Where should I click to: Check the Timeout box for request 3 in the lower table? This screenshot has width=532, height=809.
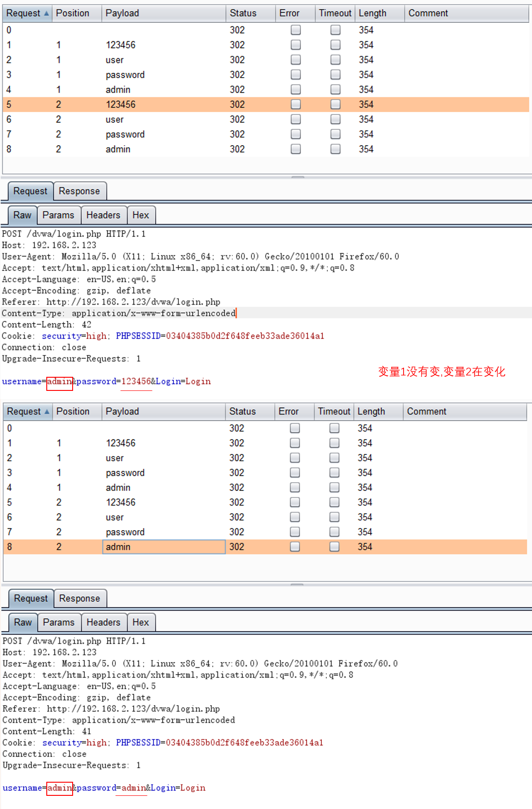[x=334, y=473]
